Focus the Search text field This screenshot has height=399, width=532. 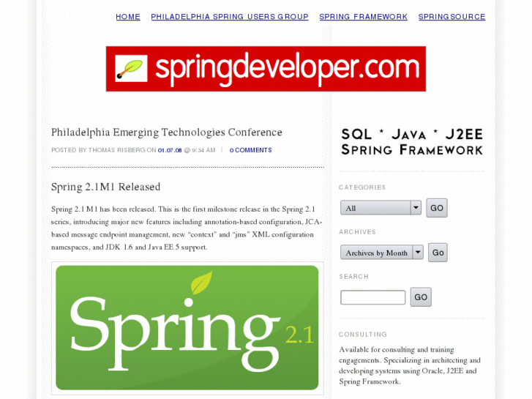point(373,297)
